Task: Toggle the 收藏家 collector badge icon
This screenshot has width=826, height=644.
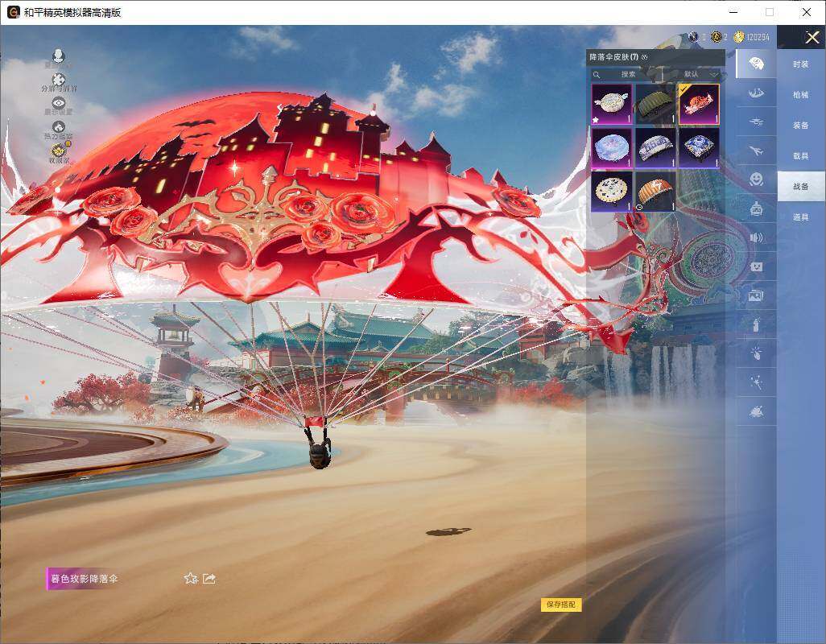Action: (58, 151)
